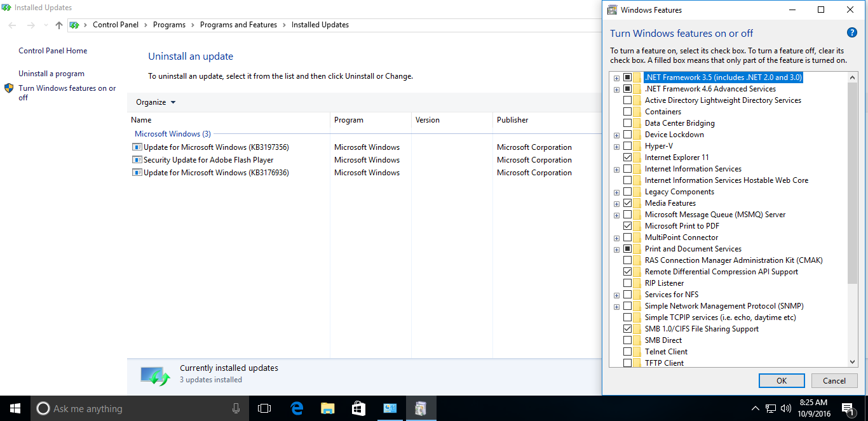
Task: Click the shield icon beside Turn Windows features
Action: pos(9,88)
